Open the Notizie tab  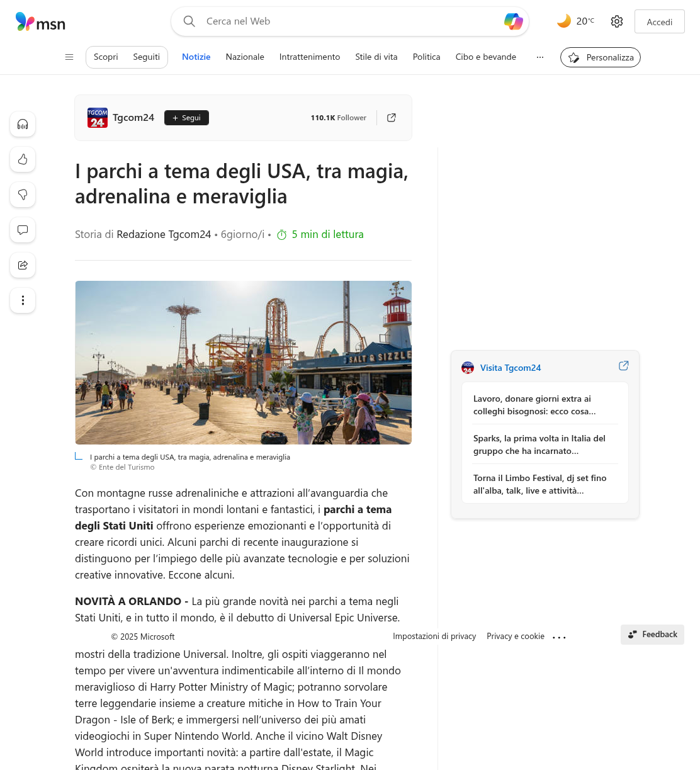pyautogui.click(x=196, y=57)
